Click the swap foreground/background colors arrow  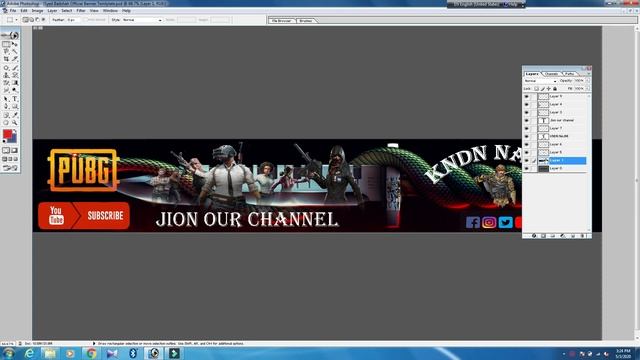click(x=15, y=131)
